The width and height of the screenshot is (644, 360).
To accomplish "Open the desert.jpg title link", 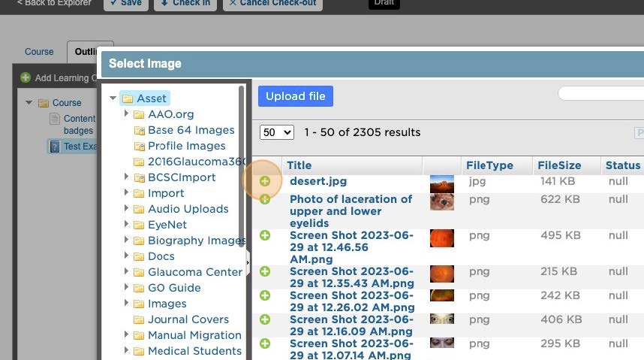I will pyautogui.click(x=318, y=181).
